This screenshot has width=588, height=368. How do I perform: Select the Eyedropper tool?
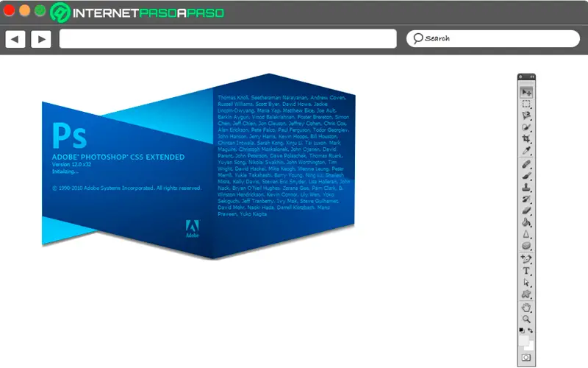pyautogui.click(x=526, y=151)
